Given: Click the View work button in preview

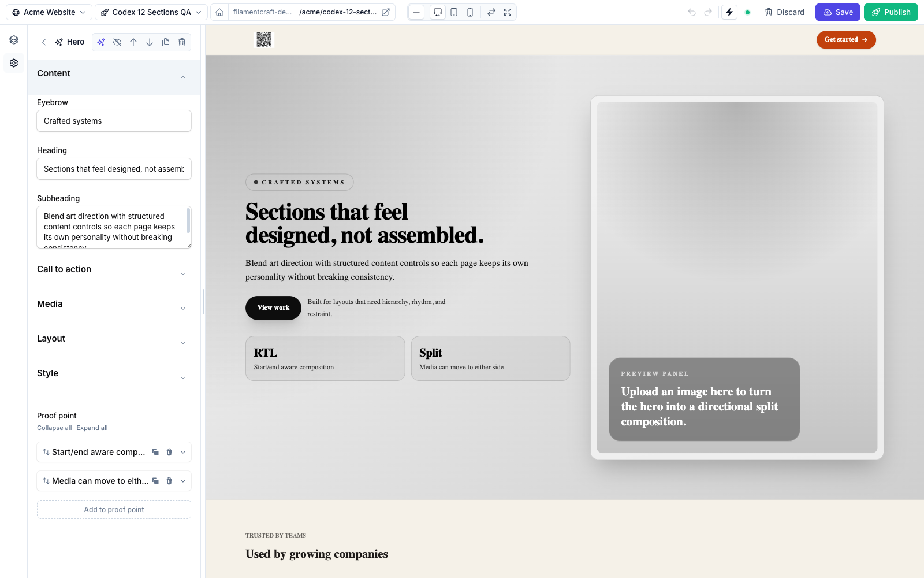Looking at the screenshot, I should [x=273, y=307].
